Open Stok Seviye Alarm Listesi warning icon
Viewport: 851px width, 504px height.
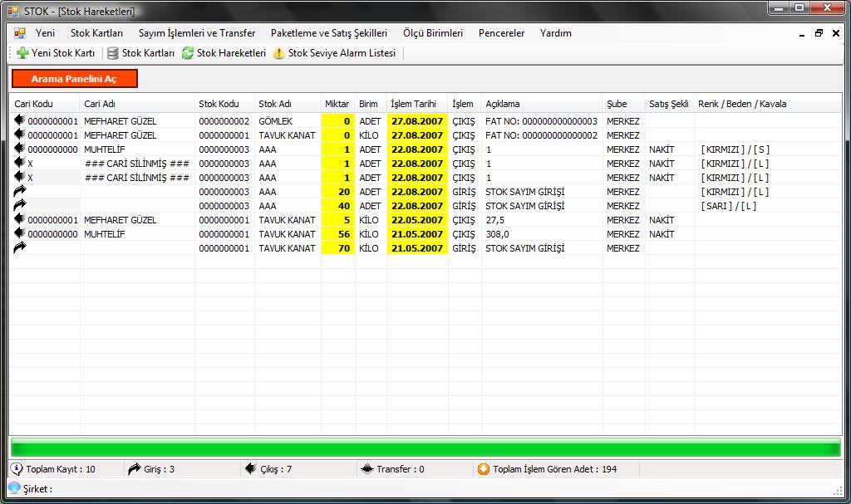click(279, 53)
